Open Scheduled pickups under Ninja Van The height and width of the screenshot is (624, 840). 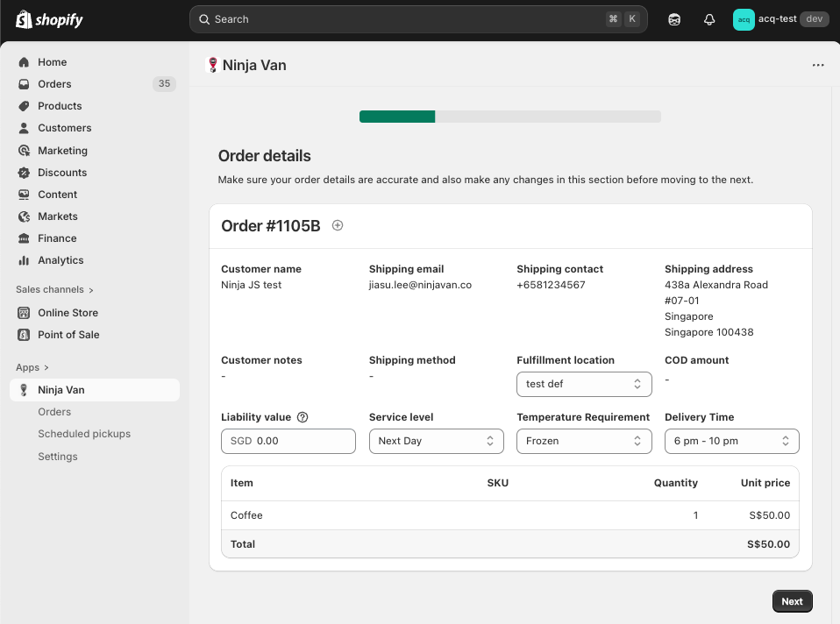pos(84,434)
